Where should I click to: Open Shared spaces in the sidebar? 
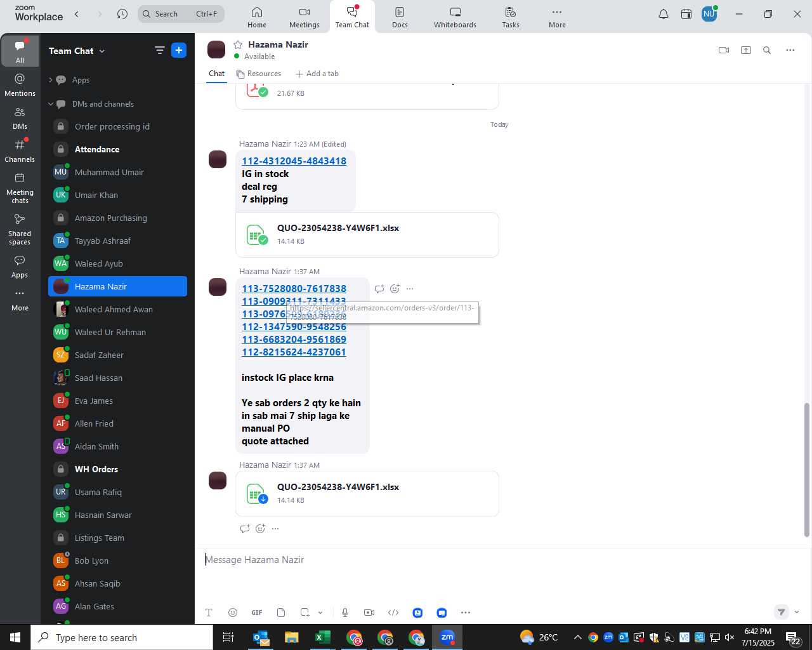point(20,229)
